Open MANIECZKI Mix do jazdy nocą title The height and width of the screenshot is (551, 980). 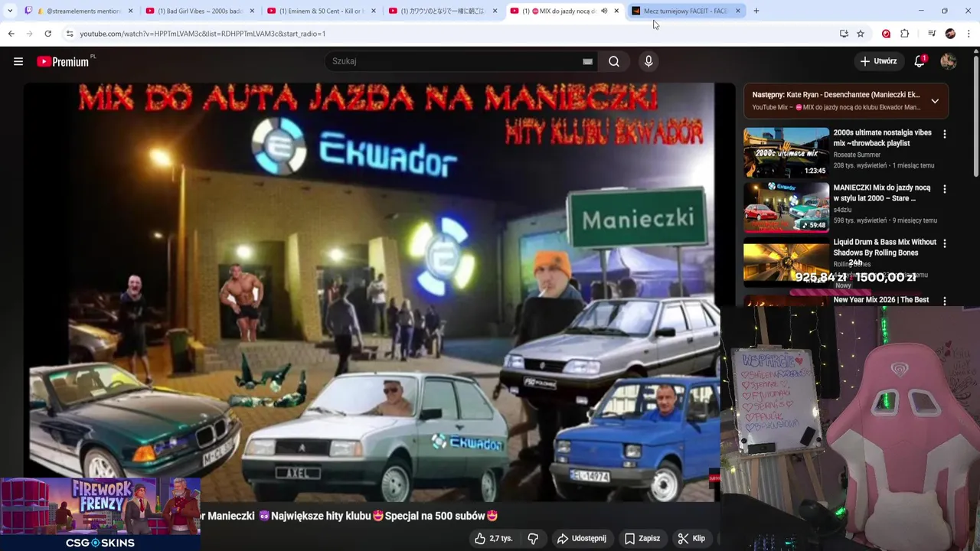pyautogui.click(x=882, y=193)
